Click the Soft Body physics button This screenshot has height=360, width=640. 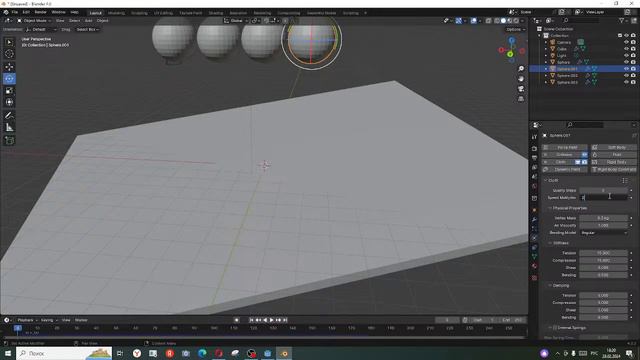click(x=614, y=147)
